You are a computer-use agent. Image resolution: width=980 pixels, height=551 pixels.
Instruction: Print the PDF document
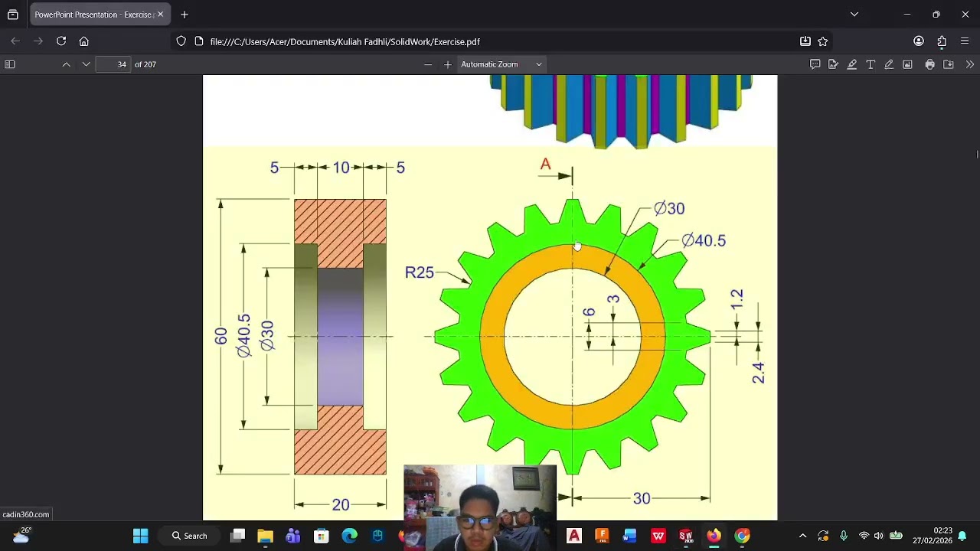coord(929,64)
